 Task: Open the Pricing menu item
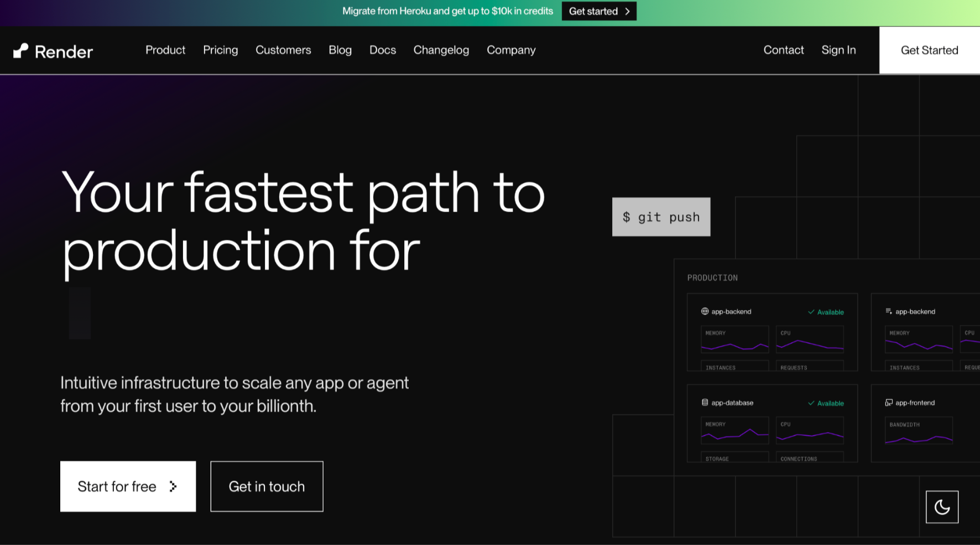tap(220, 50)
